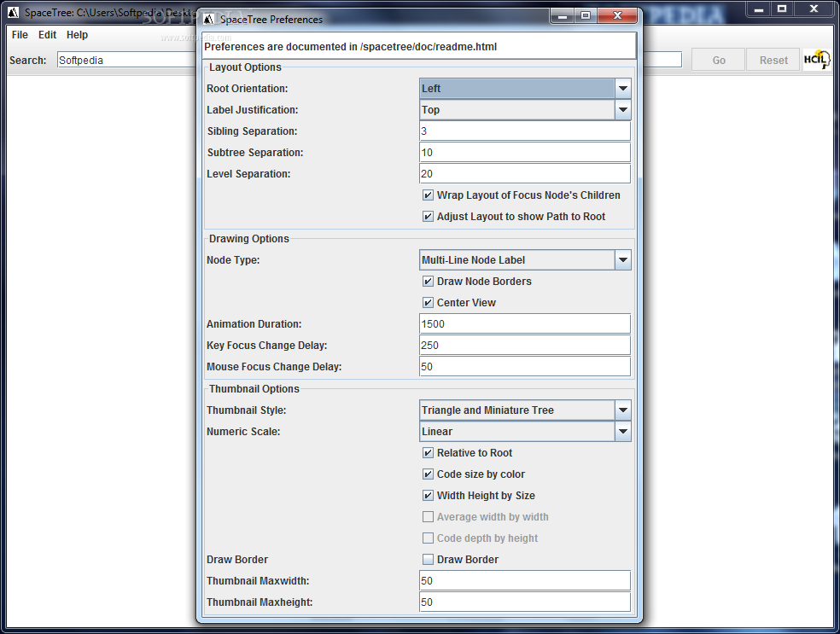Toggle Adjust Layout to show Path to Root
This screenshot has height=634, width=840.
pyautogui.click(x=428, y=217)
